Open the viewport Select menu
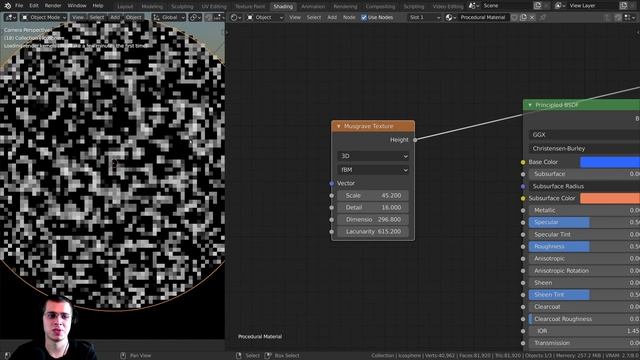Screen dimensions: 640x360 (x=97, y=18)
